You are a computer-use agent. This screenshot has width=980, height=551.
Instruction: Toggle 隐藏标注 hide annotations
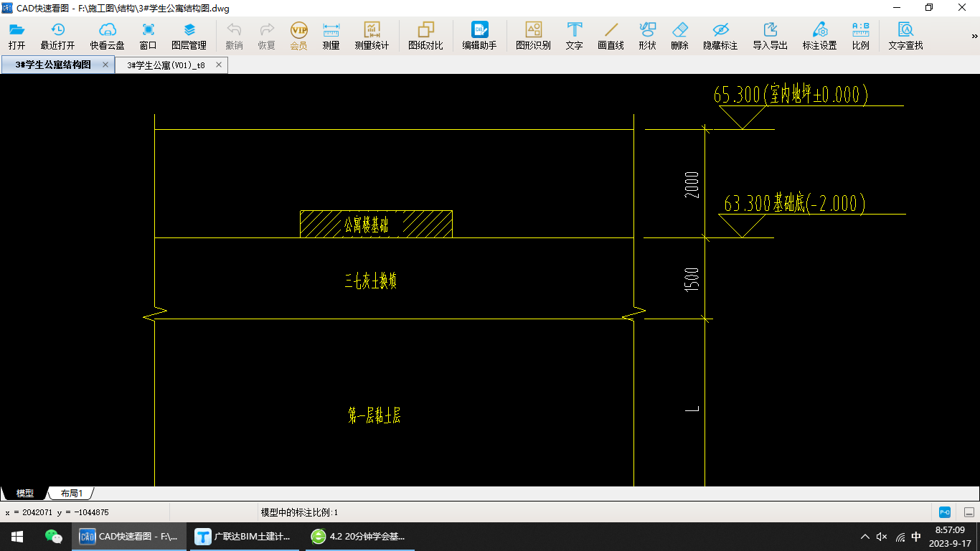click(x=720, y=37)
